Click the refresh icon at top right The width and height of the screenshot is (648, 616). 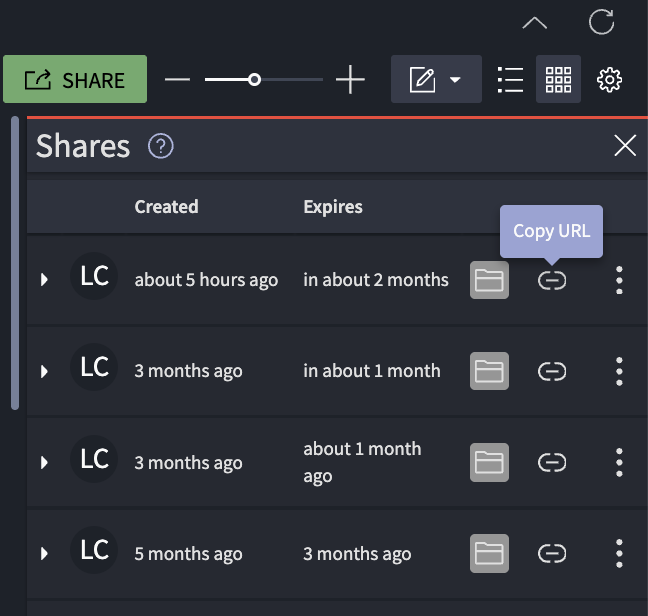point(601,22)
